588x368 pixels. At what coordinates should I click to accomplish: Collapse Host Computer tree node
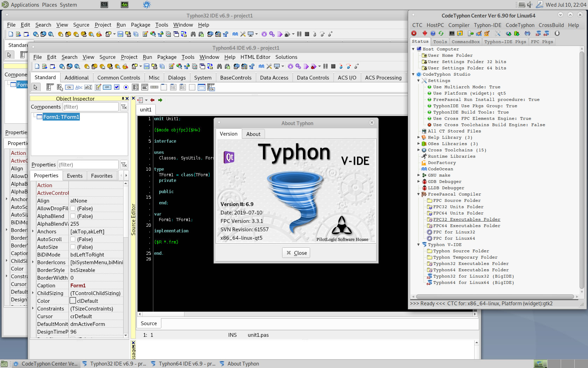pos(413,49)
